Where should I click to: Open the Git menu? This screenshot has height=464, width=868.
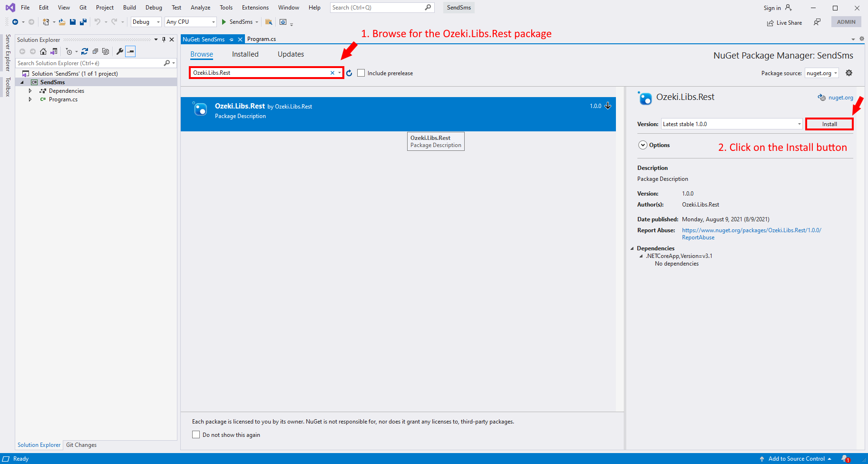pos(83,8)
